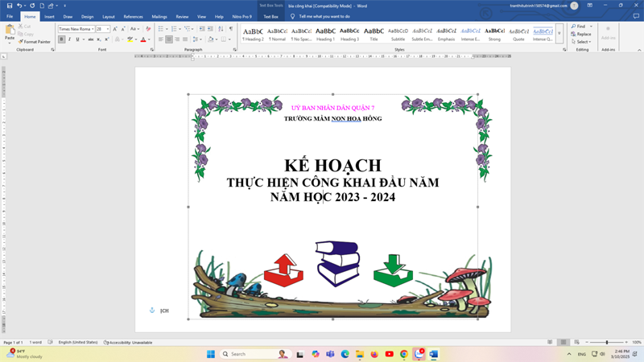This screenshot has width=644, height=362.
Task: Click the Replace button
Action: point(583,34)
